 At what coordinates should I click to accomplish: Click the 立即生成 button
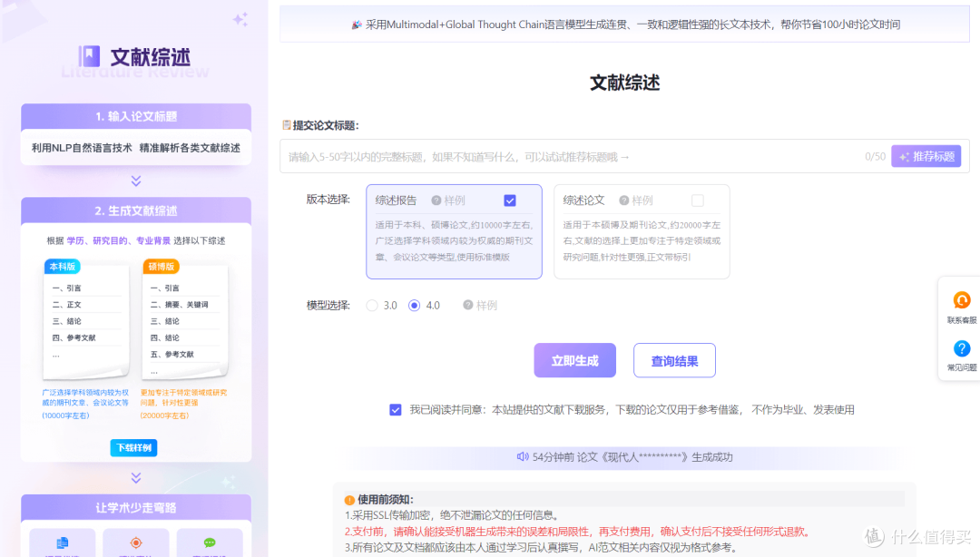click(574, 360)
